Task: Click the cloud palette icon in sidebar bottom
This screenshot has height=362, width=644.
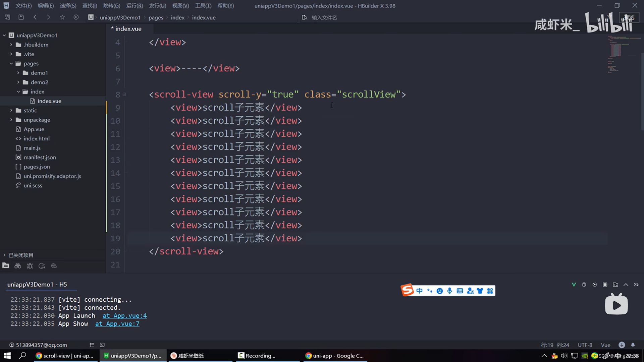Action: point(54,266)
